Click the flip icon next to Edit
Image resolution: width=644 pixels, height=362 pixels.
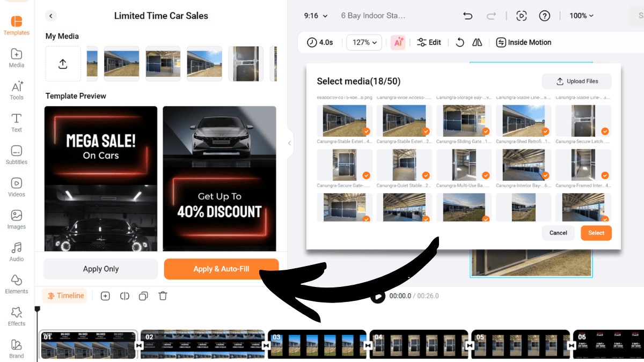(x=477, y=42)
